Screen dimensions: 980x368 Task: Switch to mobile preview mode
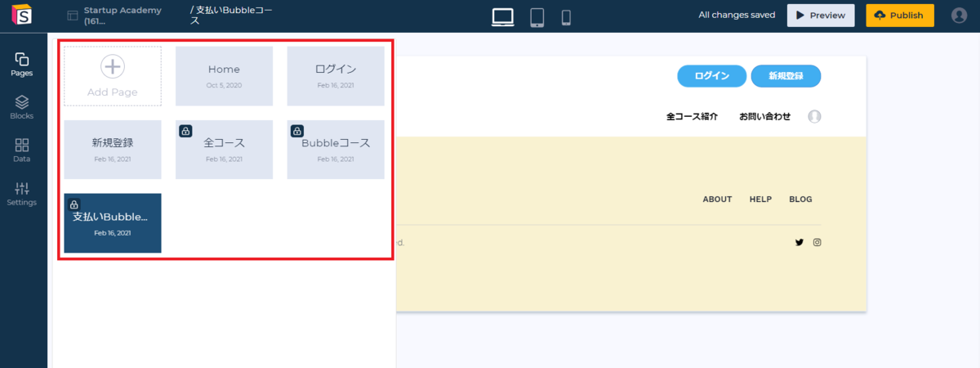click(x=566, y=17)
